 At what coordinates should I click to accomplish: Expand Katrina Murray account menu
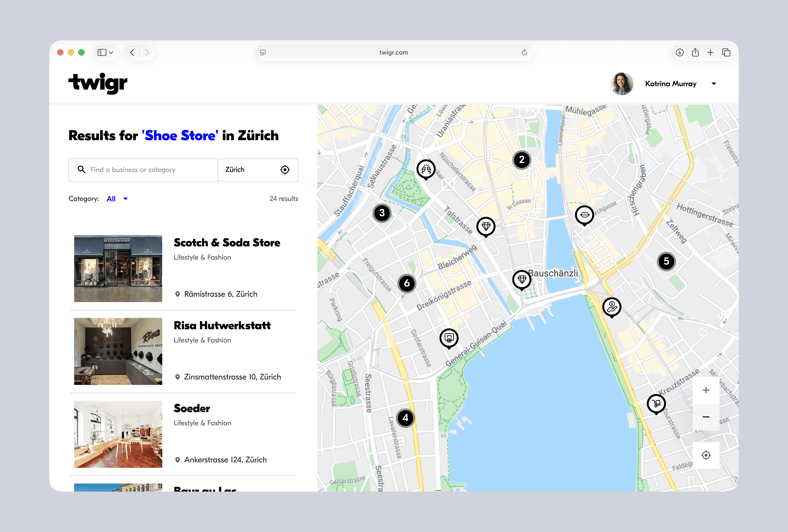(713, 84)
